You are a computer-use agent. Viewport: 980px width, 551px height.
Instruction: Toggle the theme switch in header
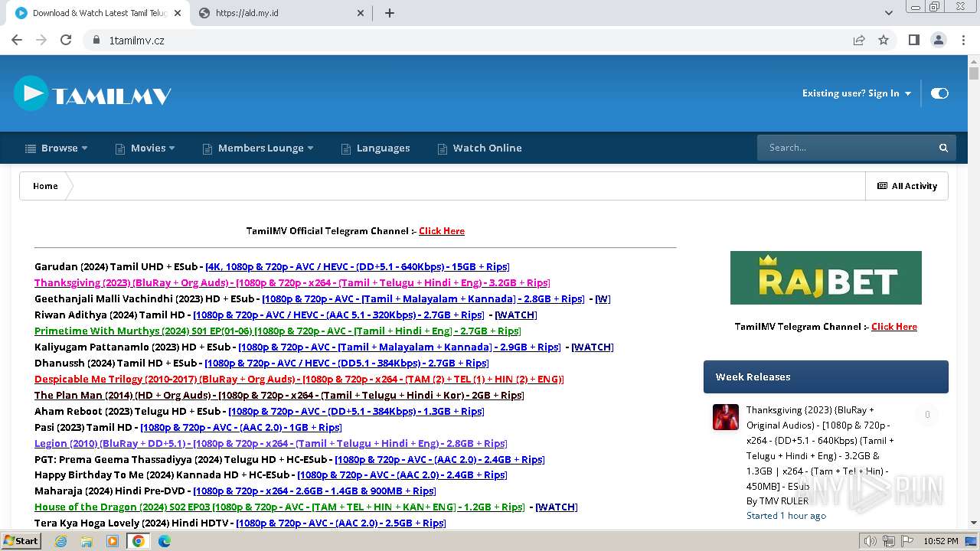tap(939, 93)
